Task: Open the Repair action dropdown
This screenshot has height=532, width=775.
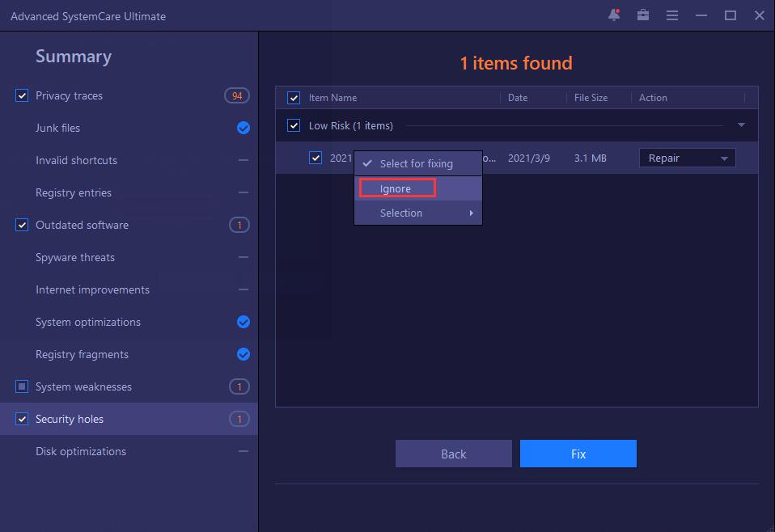Action: click(687, 158)
